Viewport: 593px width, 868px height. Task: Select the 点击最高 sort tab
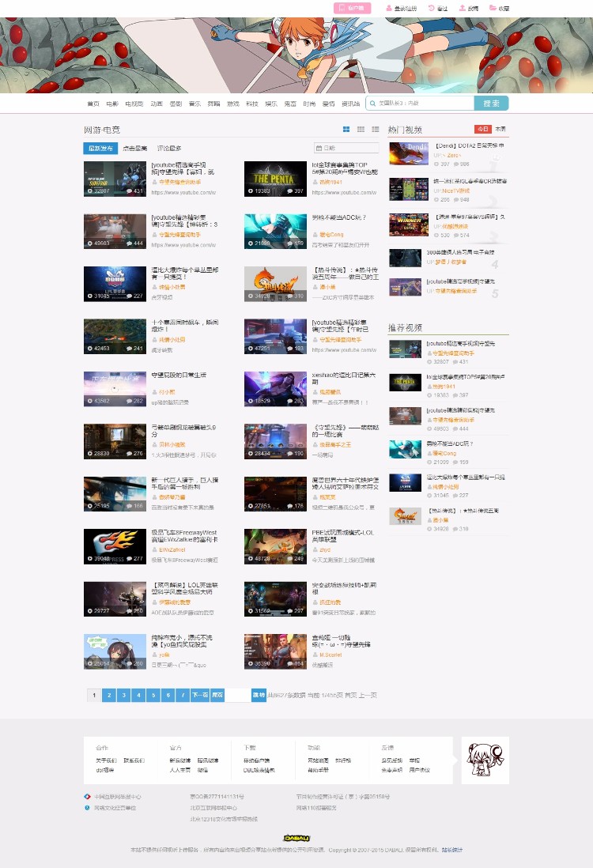coord(134,149)
